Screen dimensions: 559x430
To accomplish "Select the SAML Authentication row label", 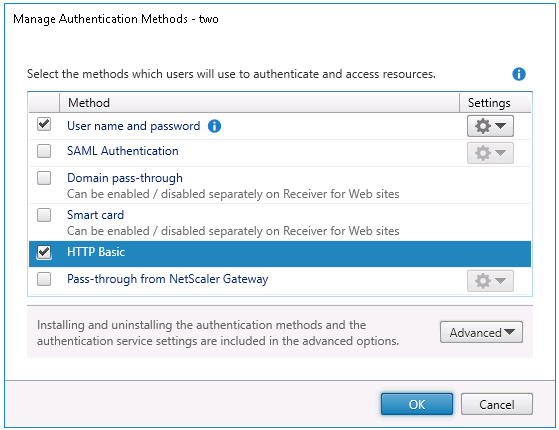I will [123, 151].
